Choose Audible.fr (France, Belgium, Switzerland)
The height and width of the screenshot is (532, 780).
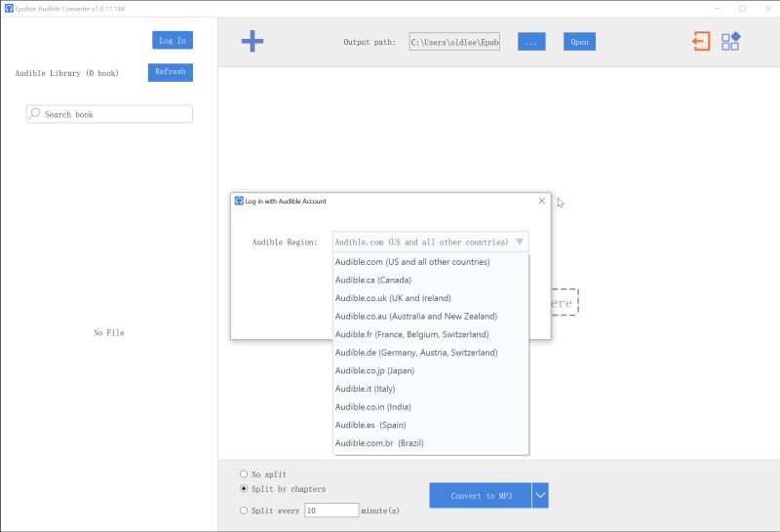click(431, 334)
